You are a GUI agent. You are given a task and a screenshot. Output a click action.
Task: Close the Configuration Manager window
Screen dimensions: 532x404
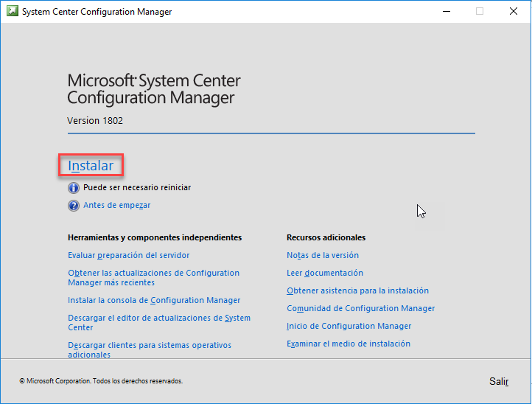(514, 11)
